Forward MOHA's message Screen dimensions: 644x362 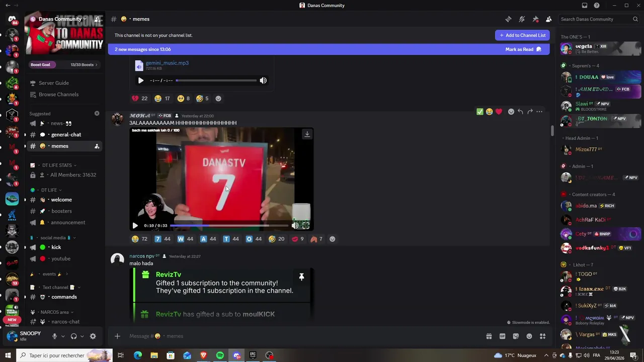click(530, 112)
